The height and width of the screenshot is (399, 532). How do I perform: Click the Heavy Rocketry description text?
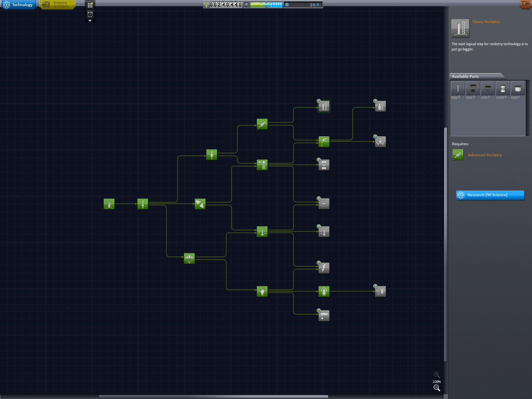pos(490,47)
